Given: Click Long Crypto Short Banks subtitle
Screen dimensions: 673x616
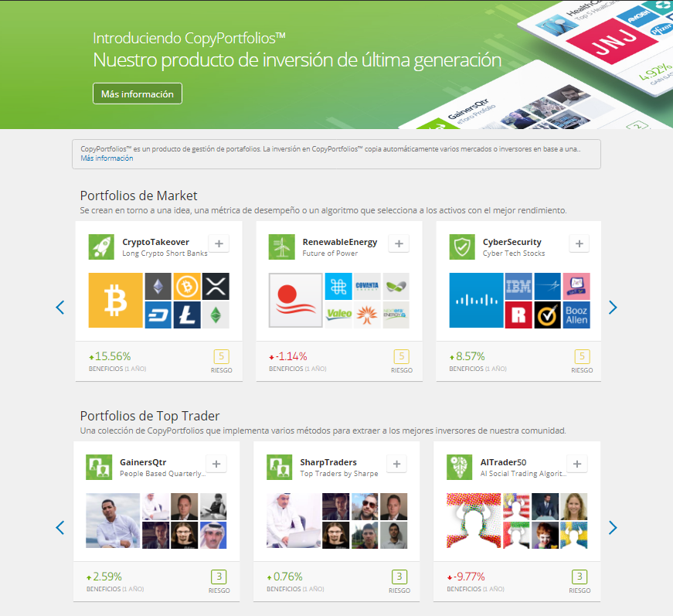Looking at the screenshot, I should pyautogui.click(x=165, y=254).
